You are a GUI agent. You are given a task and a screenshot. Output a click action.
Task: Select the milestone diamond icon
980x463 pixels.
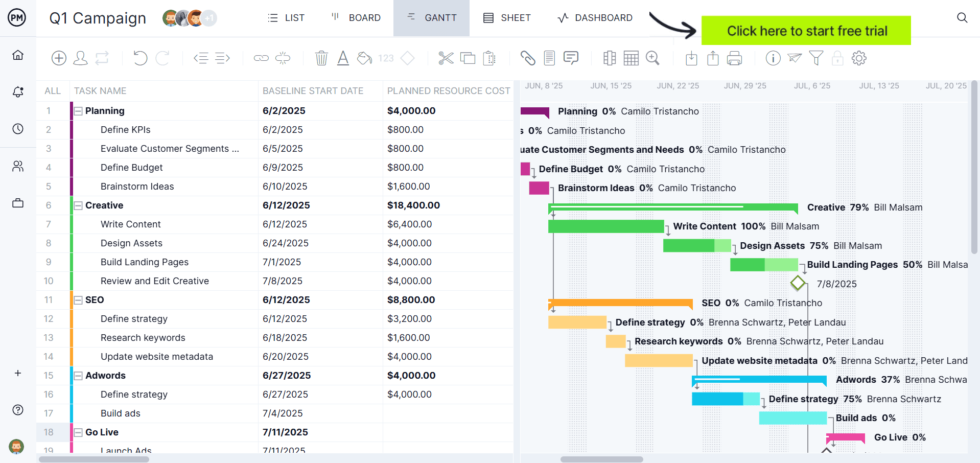click(x=407, y=58)
